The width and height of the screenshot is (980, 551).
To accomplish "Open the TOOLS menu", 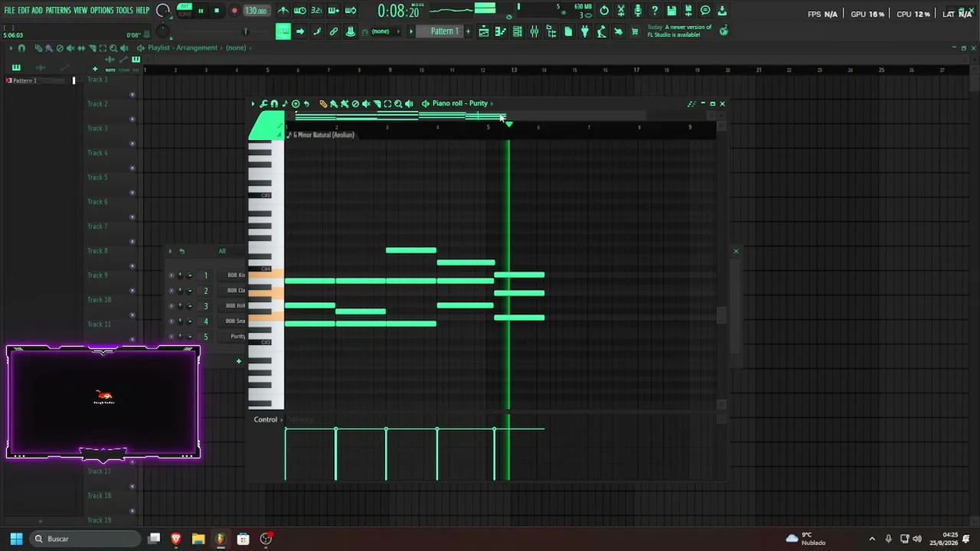I will click(124, 11).
